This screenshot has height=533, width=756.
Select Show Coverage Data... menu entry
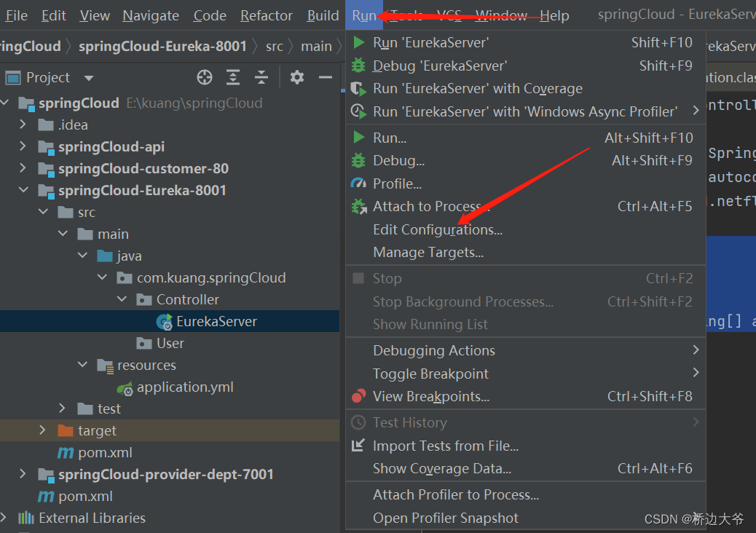click(x=526, y=468)
